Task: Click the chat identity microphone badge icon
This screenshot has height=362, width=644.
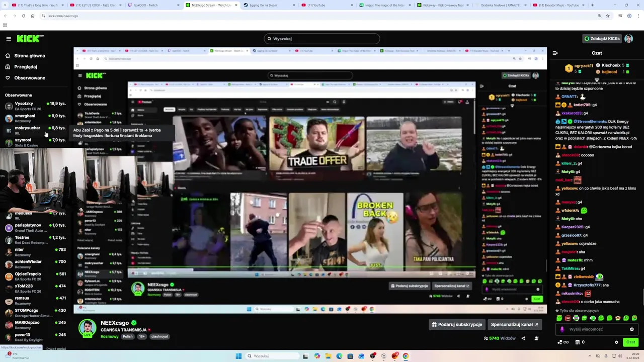Action: pos(562,329)
